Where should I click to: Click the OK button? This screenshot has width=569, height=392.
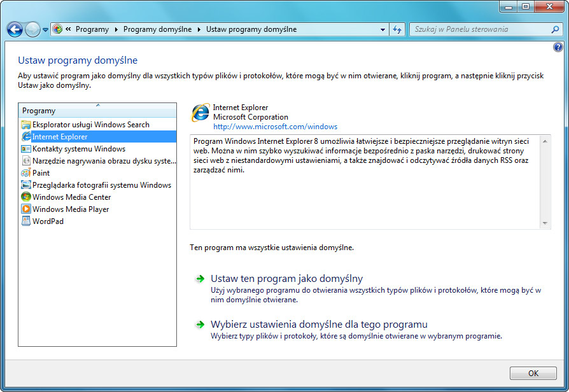click(533, 373)
